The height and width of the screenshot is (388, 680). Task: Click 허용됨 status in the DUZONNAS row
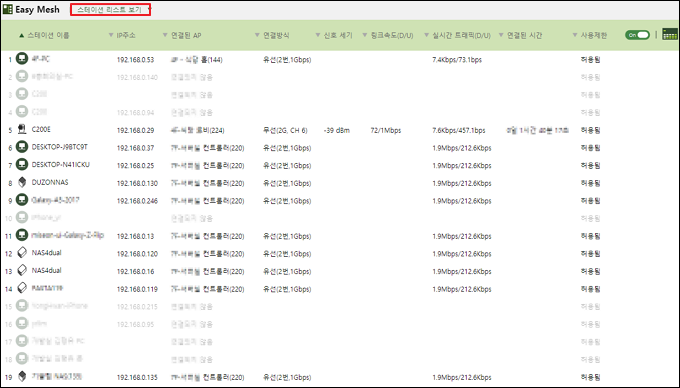pyautogui.click(x=590, y=183)
